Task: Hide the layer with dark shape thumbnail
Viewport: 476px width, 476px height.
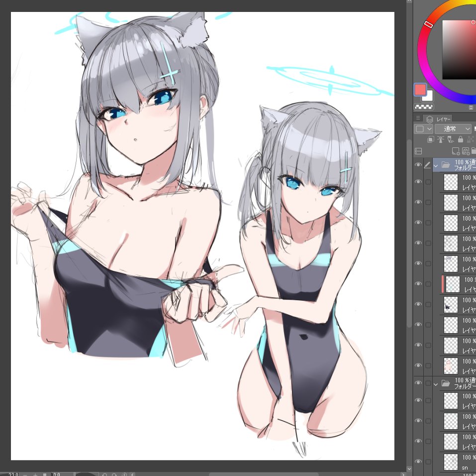Action: (418, 304)
